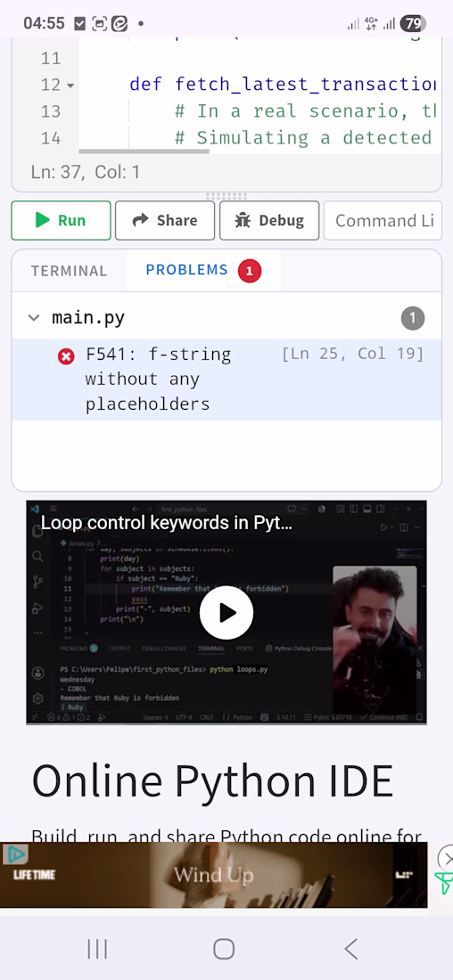Click the battery indicator in status bar
Image resolution: width=453 pixels, height=980 pixels.
pyautogui.click(x=414, y=24)
